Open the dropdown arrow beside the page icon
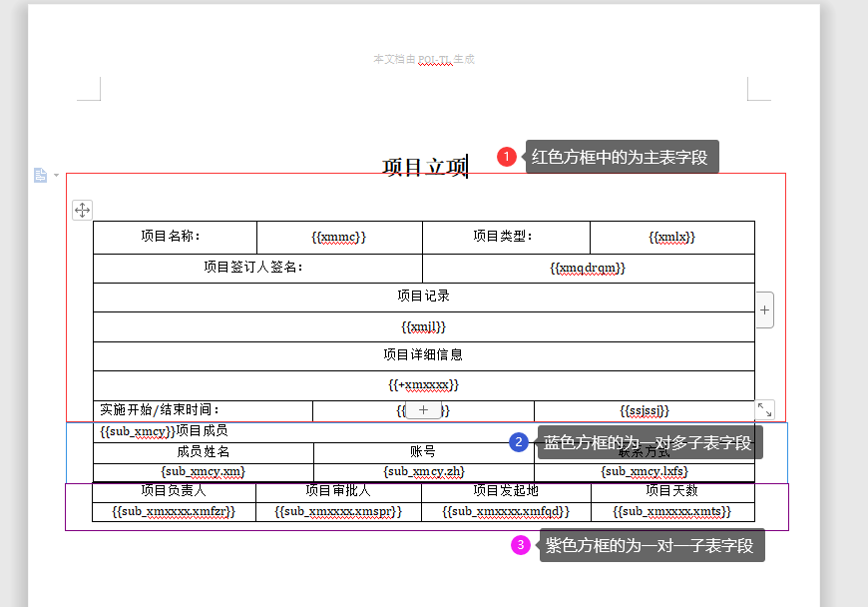 pos(56,176)
